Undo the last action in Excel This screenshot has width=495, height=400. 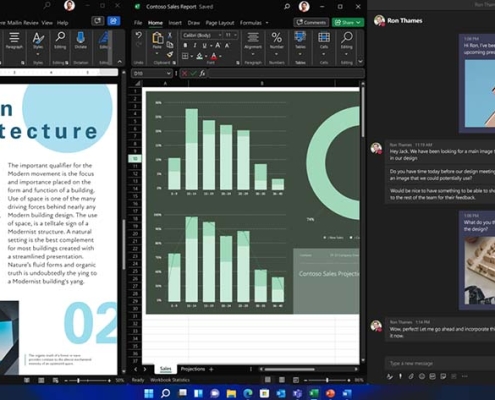[139, 35]
